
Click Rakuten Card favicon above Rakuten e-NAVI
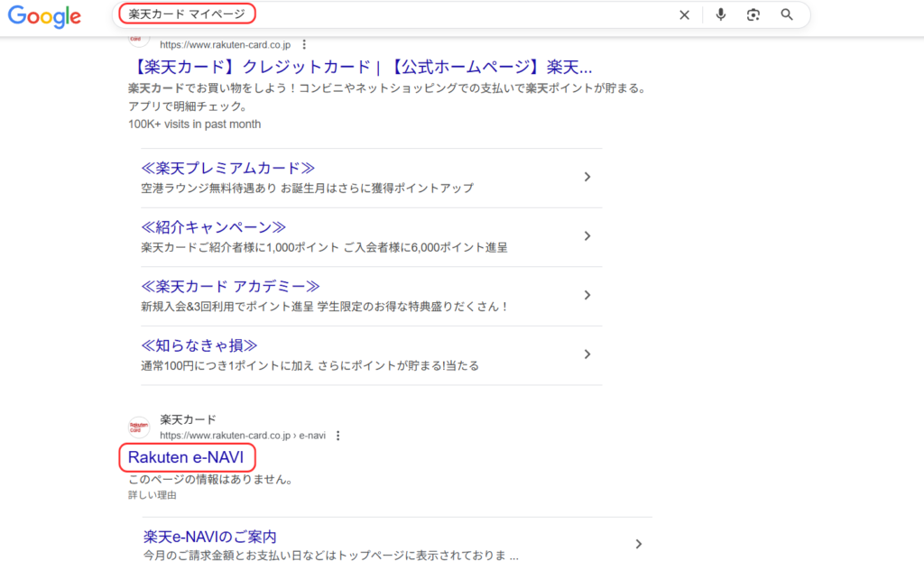pos(139,427)
